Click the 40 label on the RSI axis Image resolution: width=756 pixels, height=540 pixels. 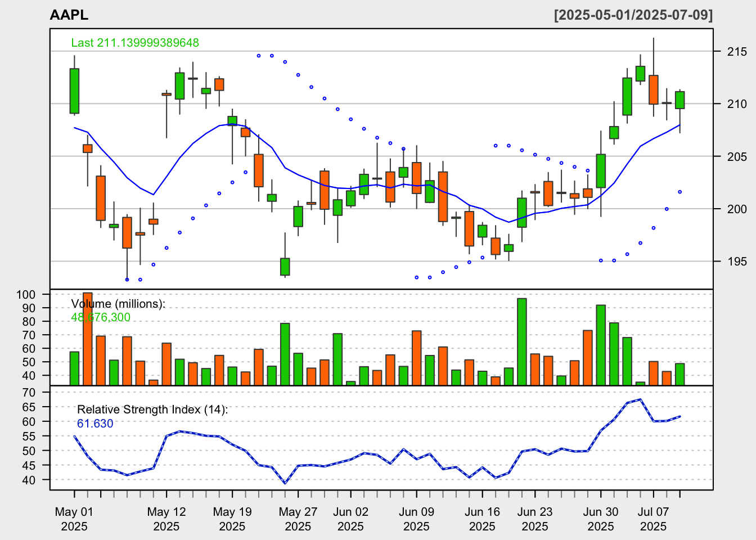[x=29, y=480]
